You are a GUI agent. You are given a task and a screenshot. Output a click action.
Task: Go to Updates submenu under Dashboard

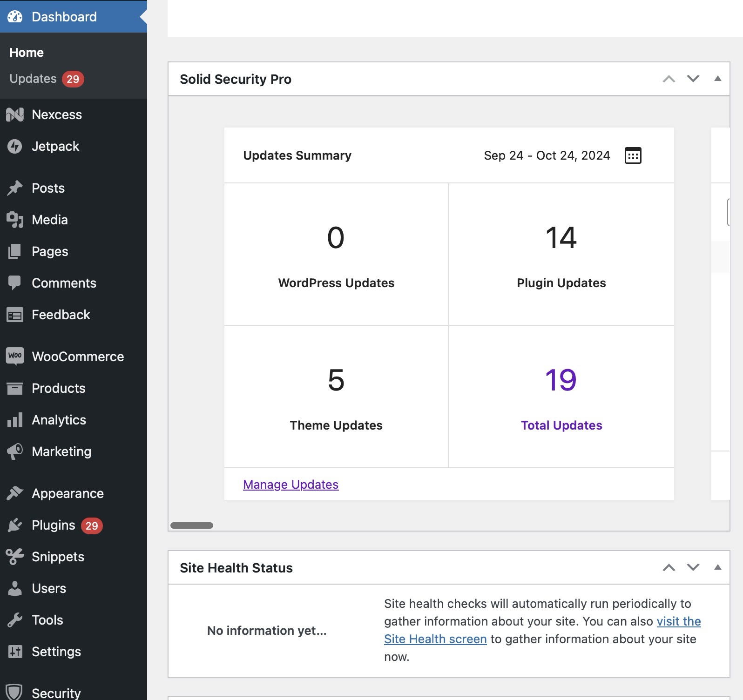click(33, 79)
